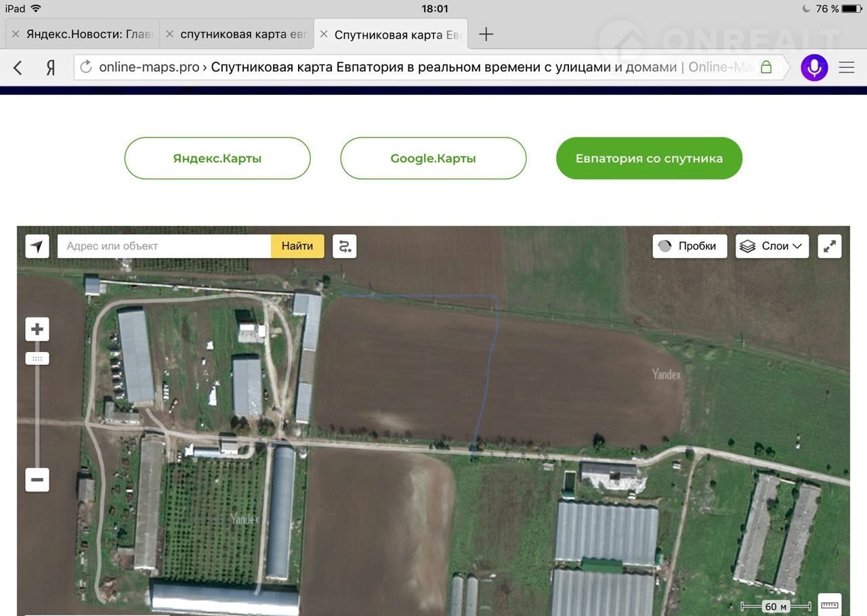Open the route builder icon
This screenshot has width=867, height=616.
344,246
